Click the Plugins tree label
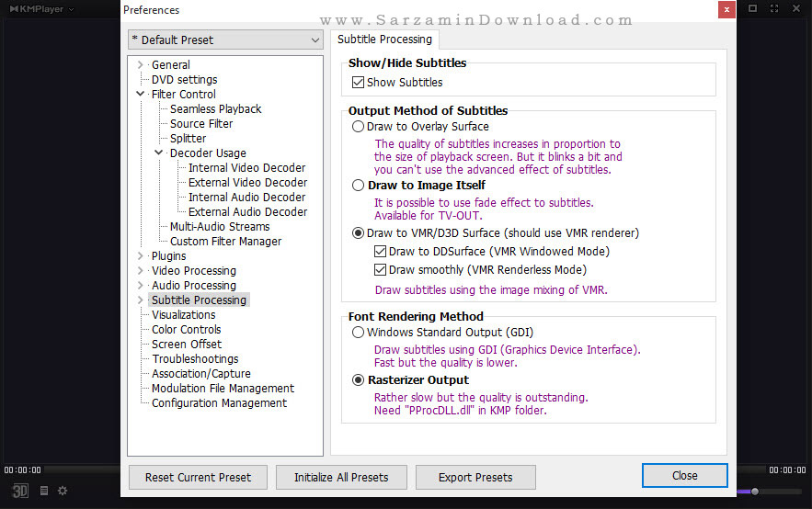Viewport: 812px width, 509px height. point(169,256)
